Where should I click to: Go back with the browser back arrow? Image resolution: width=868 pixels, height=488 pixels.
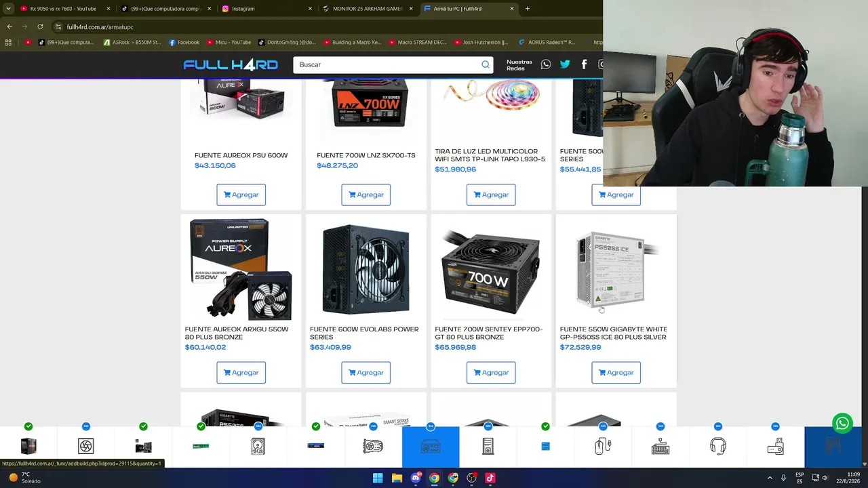click(x=9, y=27)
